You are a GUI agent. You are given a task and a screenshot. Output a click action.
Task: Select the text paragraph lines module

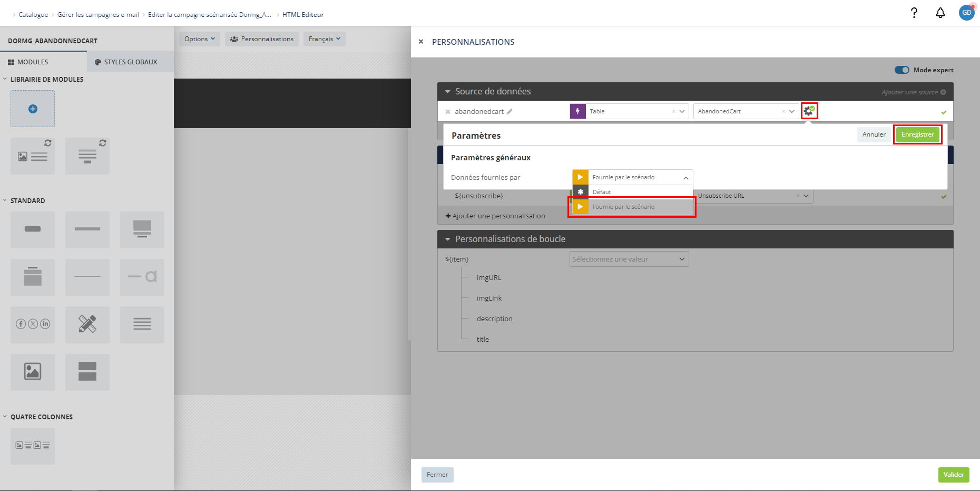tap(142, 324)
